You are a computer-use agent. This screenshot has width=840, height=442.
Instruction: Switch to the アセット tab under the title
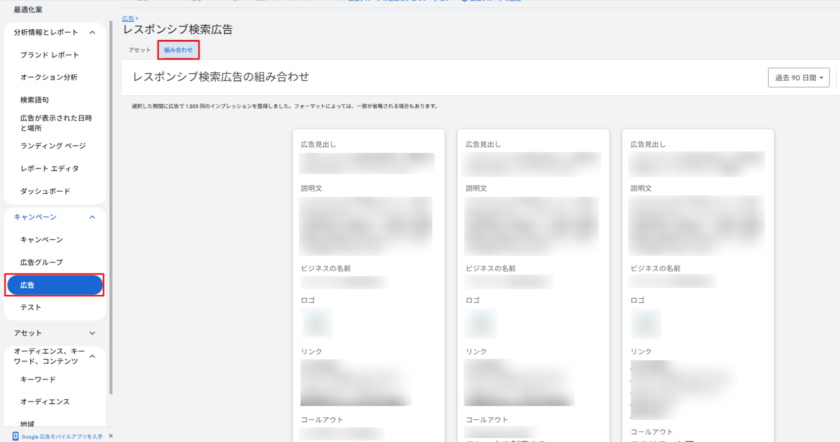139,49
